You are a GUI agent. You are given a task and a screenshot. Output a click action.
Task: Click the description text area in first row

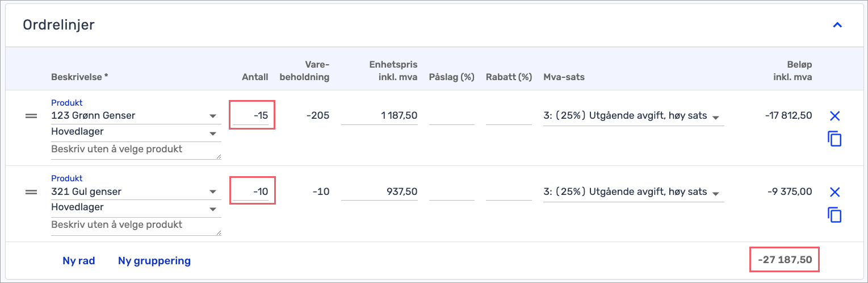(x=136, y=151)
